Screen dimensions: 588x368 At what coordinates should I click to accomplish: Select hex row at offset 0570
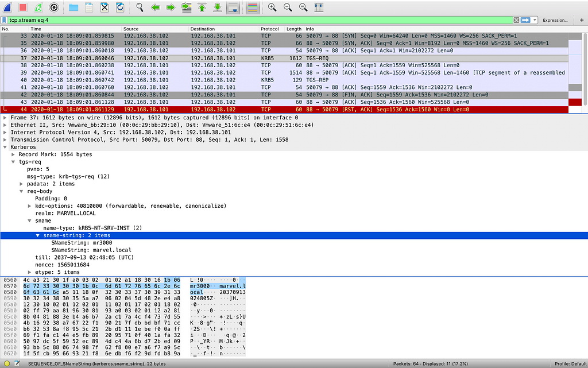pyautogui.click(x=125, y=286)
